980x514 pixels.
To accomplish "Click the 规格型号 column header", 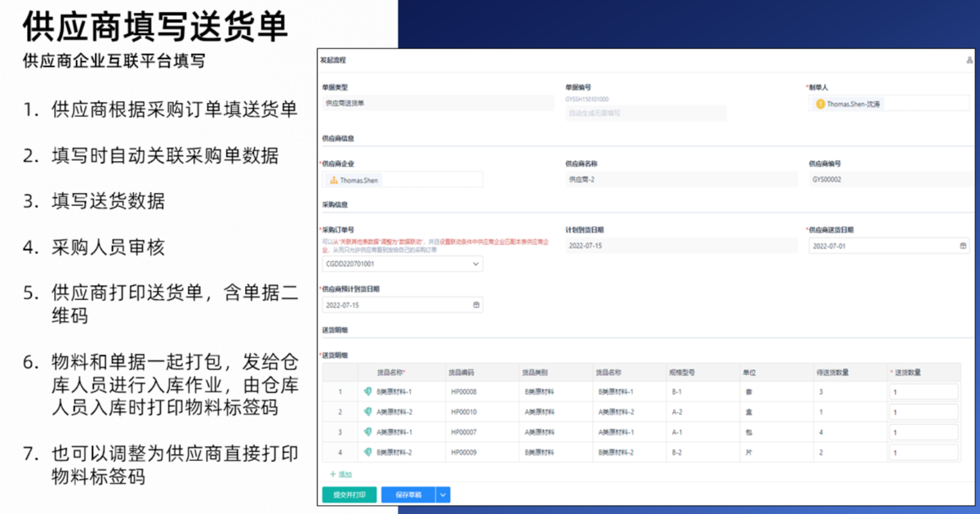I will pyautogui.click(x=683, y=373).
